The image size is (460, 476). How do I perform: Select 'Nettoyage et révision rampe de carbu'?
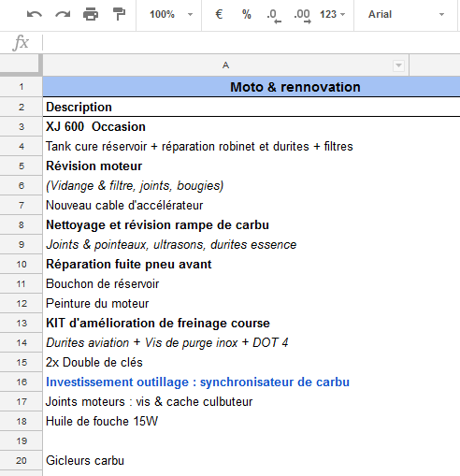[225, 224]
